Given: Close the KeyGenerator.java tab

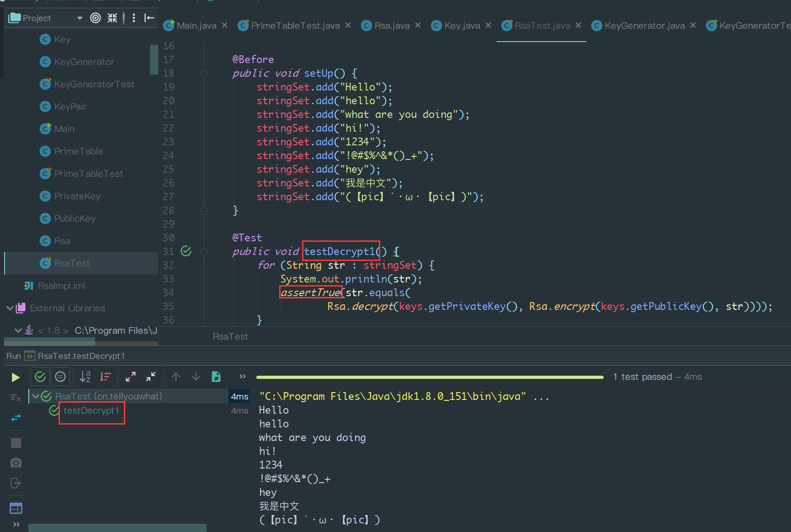Looking at the screenshot, I should (x=693, y=25).
